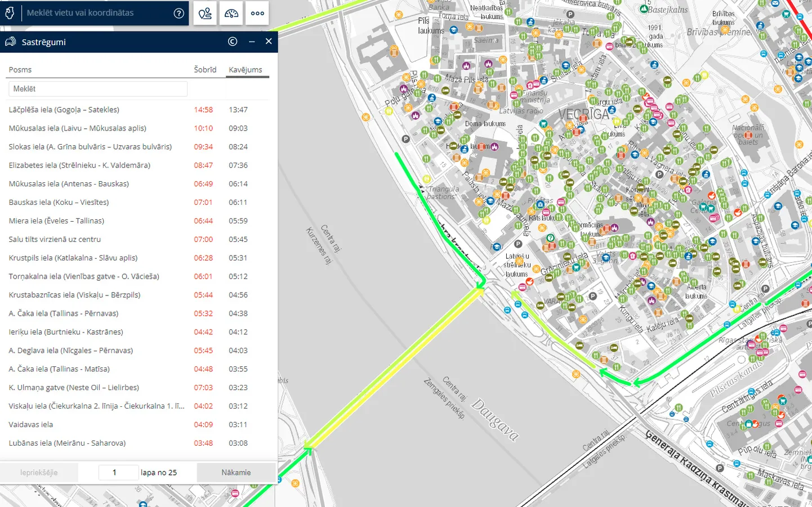This screenshot has height=507, width=812.
Task: Select A. Čaka iela (Tallinas - Matīsa)
Action: click(x=139, y=369)
